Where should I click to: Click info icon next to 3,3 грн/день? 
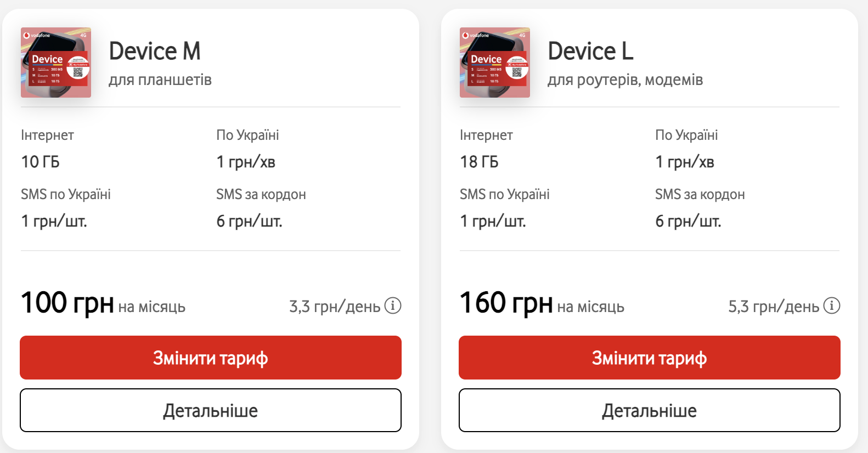click(393, 305)
